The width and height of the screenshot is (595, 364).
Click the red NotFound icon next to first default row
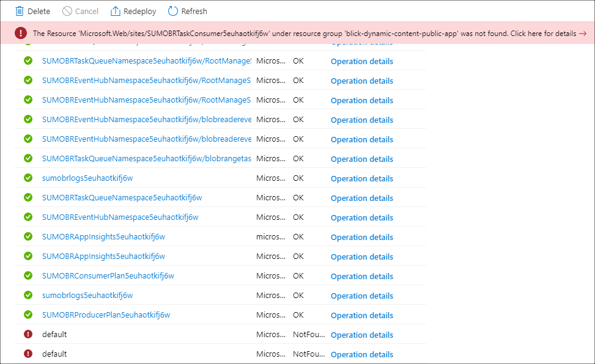pyautogui.click(x=28, y=334)
